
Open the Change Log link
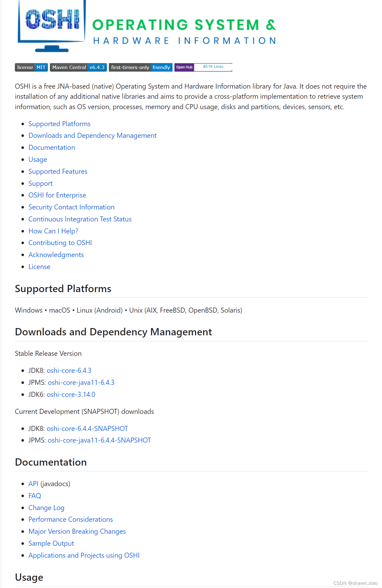point(46,508)
